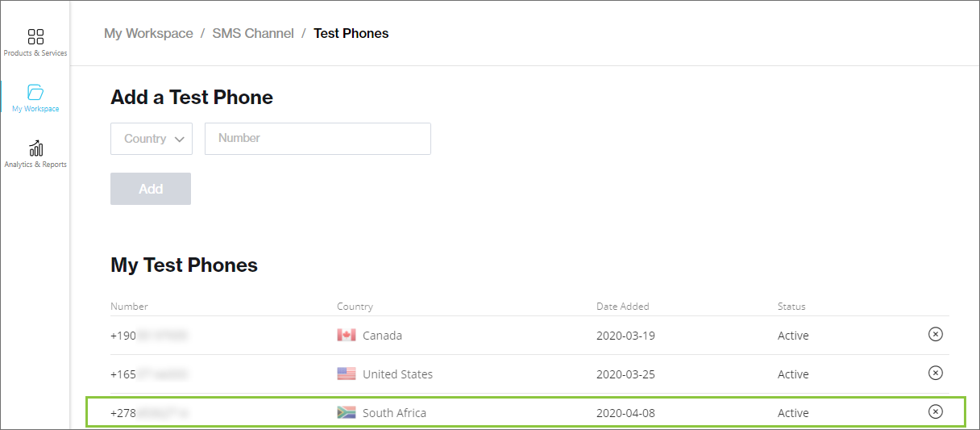
Task: Click the Country column header
Action: pos(355,307)
